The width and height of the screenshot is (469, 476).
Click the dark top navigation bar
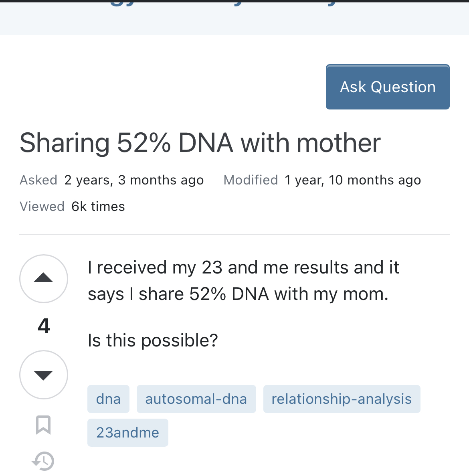(x=234, y=1)
